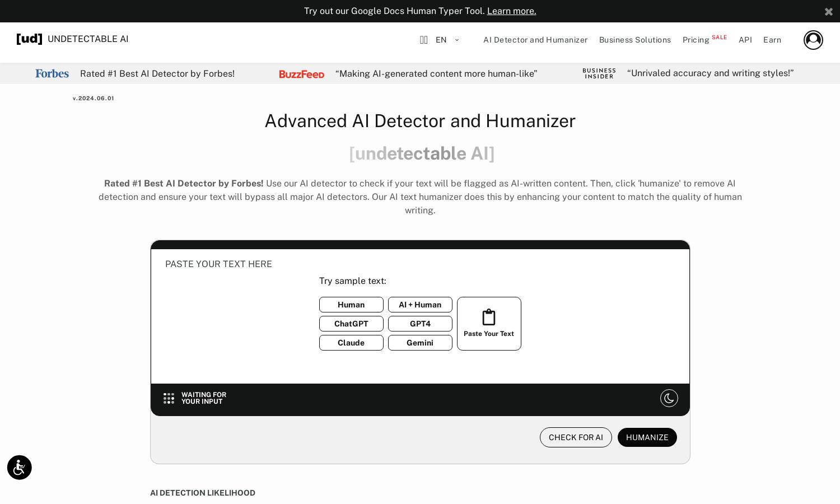Load the AI + Human sample text
Screen dimensions: 840x504
coord(420,305)
